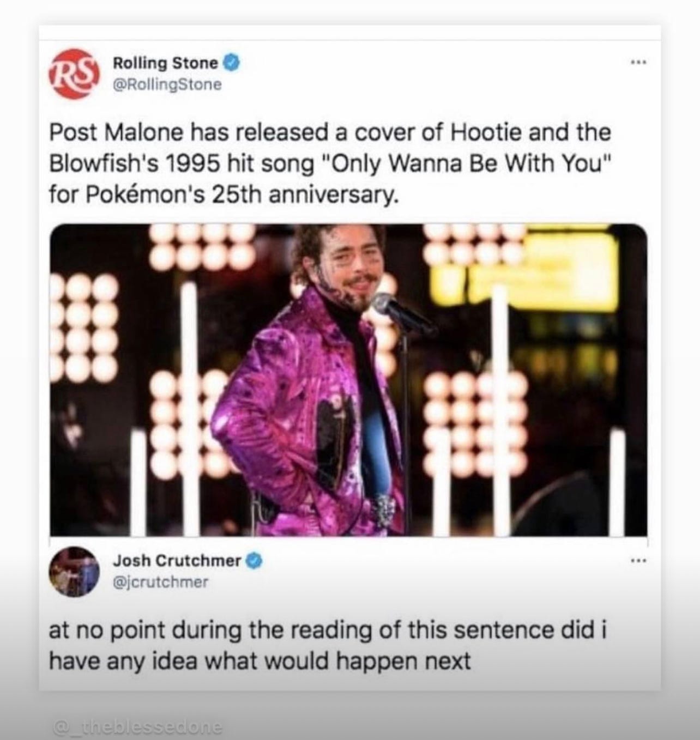The image size is (700, 740).
Task: Click the @RollingStone handle
Action: pos(167,85)
